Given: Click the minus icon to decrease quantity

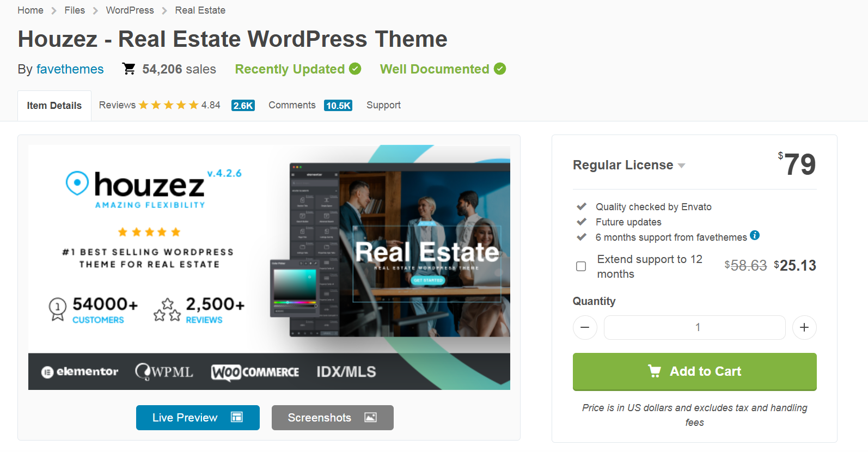Looking at the screenshot, I should click(585, 327).
